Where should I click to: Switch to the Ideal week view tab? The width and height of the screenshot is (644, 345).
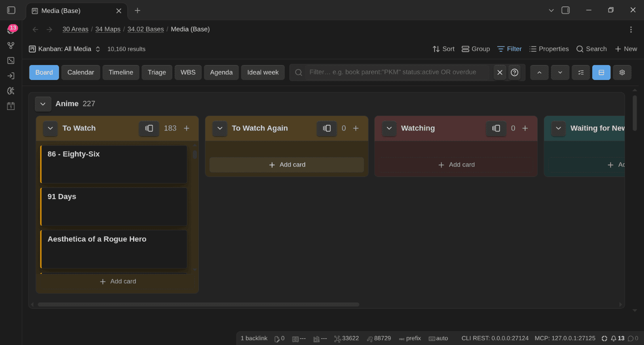[x=263, y=72]
